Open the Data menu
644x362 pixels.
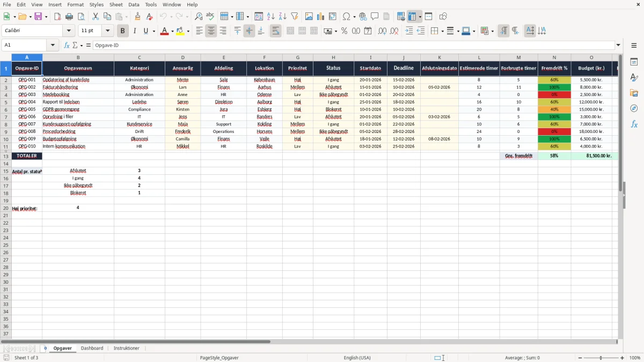coord(134,4)
